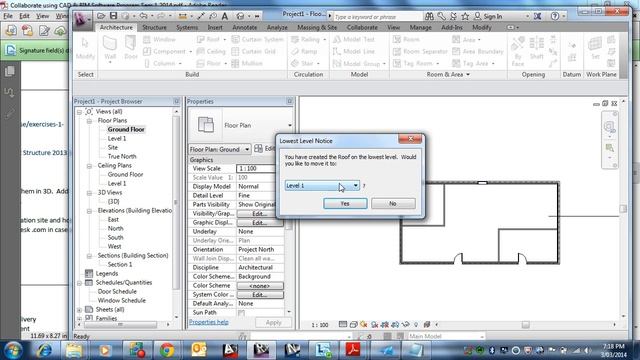Select the Curtain Grid tool
640x360 pixels.
point(253,51)
